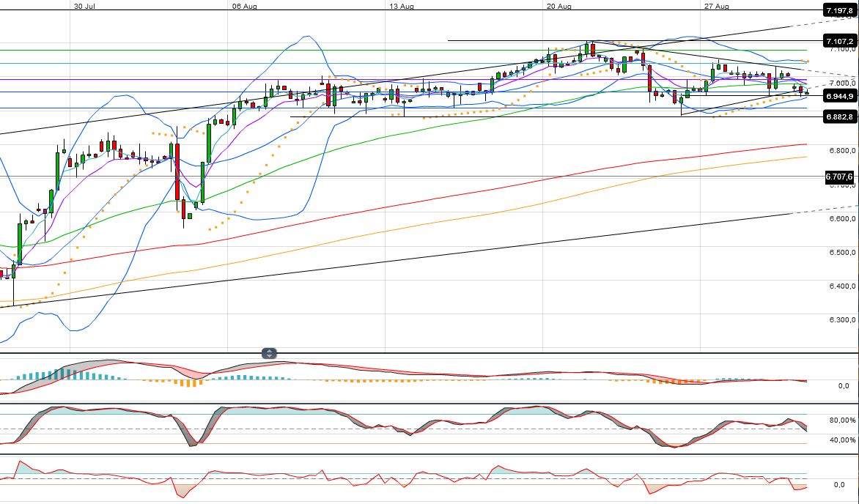
Task: Click the 6.400,0 price axis value
Action: pyautogui.click(x=843, y=286)
